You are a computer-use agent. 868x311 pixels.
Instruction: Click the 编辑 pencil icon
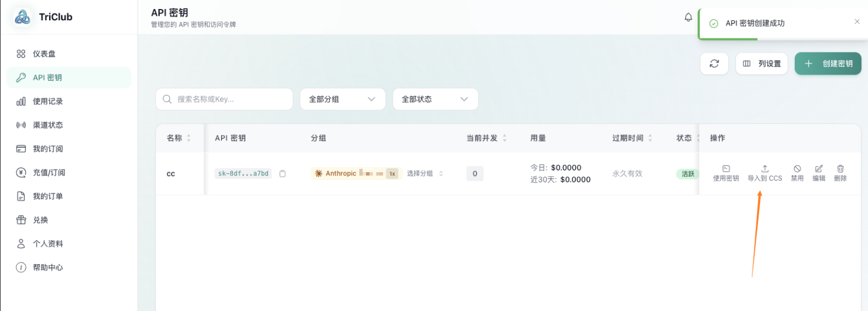[x=819, y=169]
